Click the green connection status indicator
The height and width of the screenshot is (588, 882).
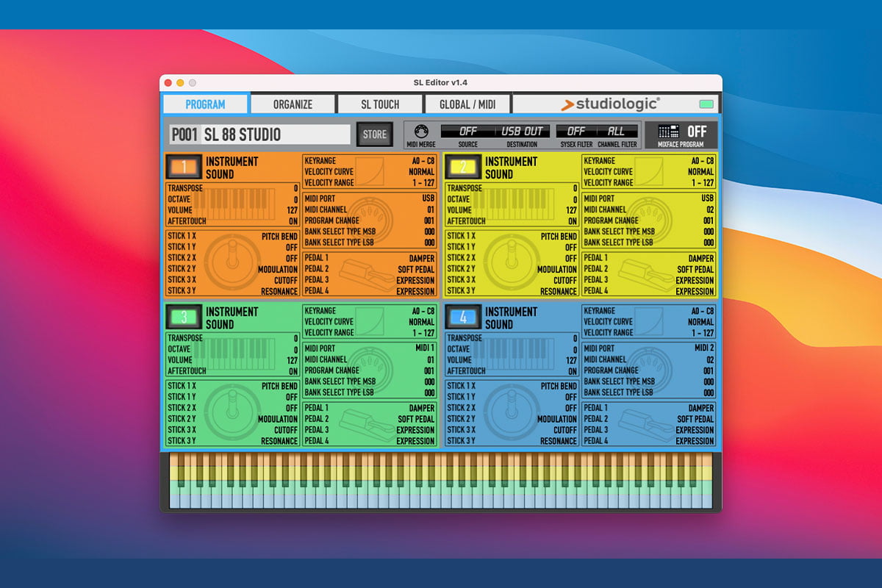pyautogui.click(x=707, y=104)
